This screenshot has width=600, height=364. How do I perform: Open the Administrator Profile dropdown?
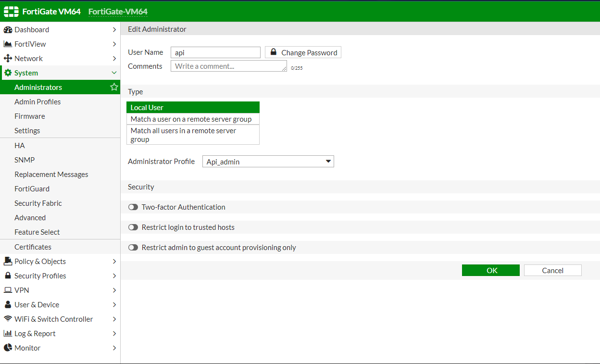(268, 162)
